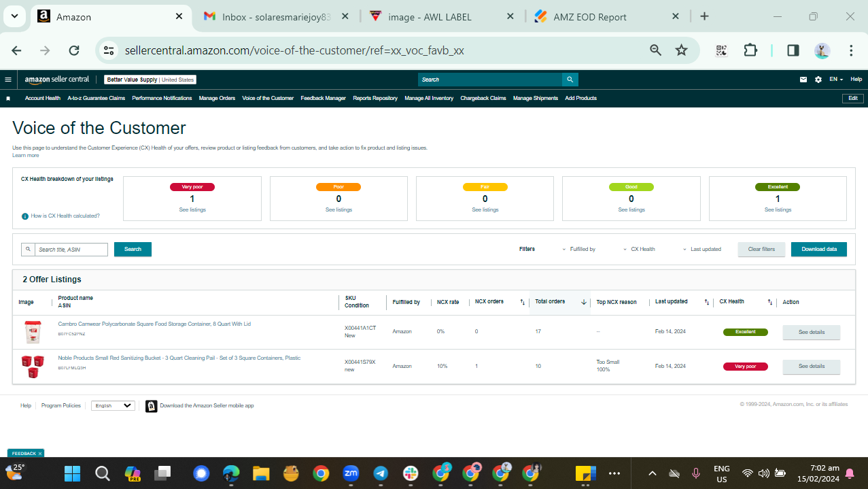The image size is (868, 489).
Task: Open Zoom app from the taskbar
Action: point(351,473)
